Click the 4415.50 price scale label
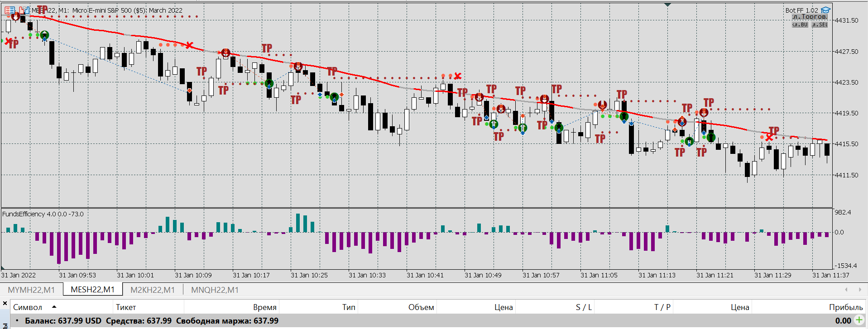The width and height of the screenshot is (868, 329). [x=846, y=144]
